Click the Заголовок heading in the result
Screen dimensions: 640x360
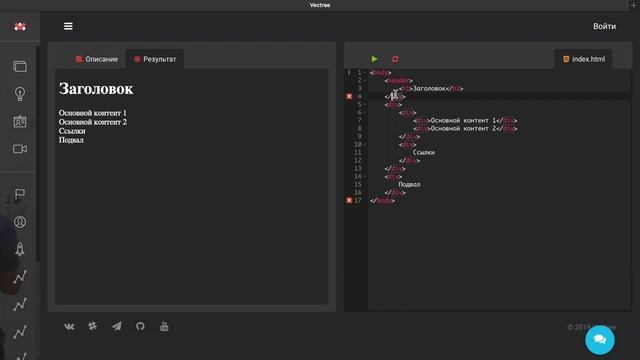[96, 89]
